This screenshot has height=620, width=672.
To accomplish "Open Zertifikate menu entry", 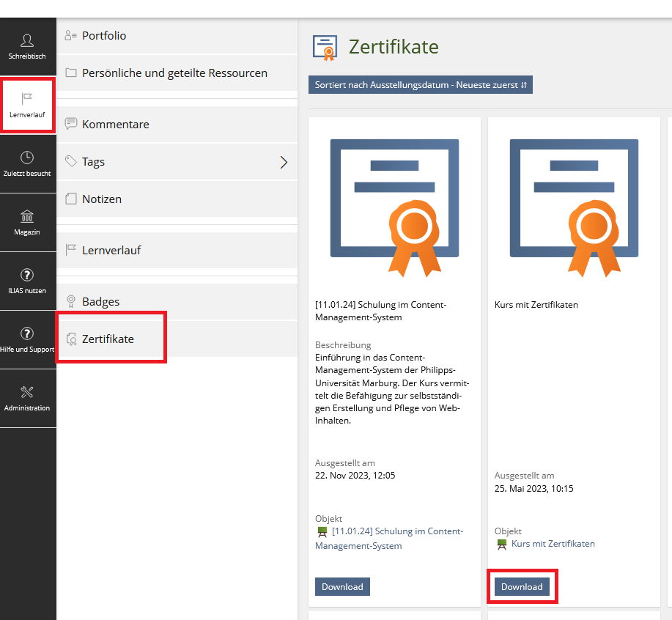I will (x=108, y=339).
